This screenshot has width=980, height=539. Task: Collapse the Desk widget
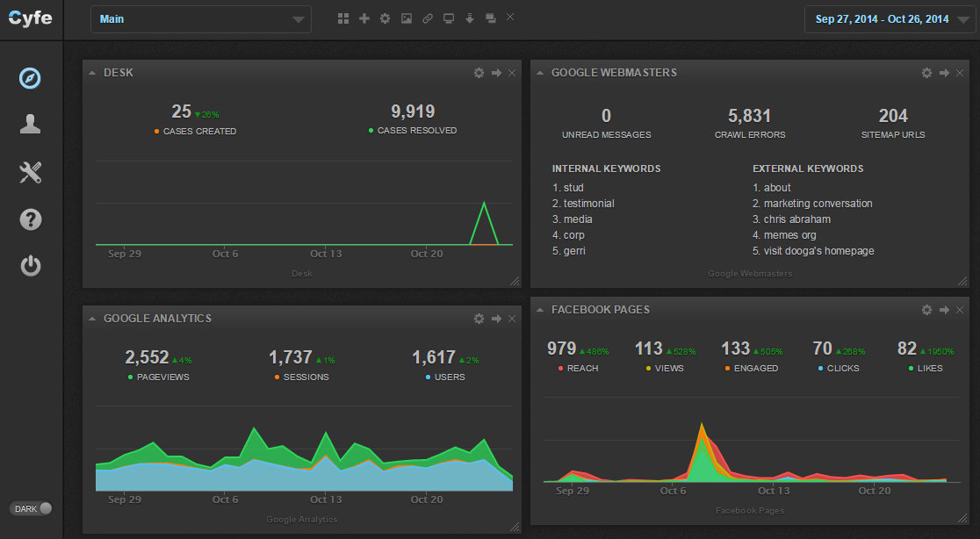pos(92,73)
